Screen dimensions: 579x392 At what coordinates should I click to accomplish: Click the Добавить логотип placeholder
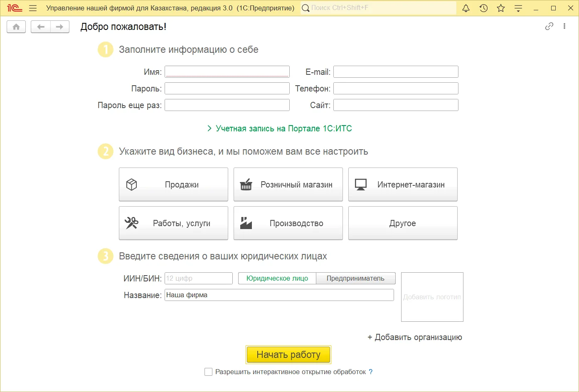click(x=432, y=297)
